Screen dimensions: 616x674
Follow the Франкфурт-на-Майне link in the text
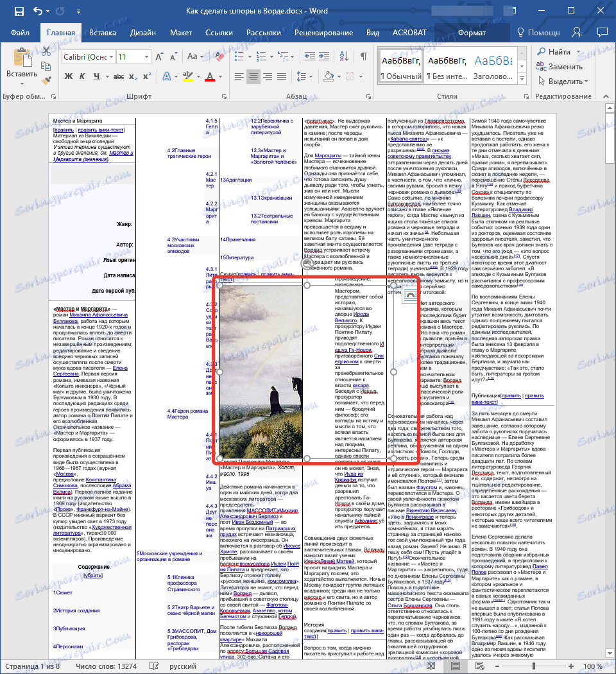[103, 509]
